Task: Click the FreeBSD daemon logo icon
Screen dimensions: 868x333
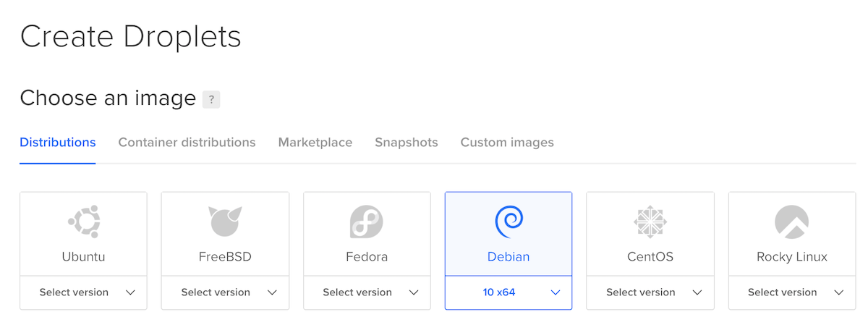Action: coord(225,222)
